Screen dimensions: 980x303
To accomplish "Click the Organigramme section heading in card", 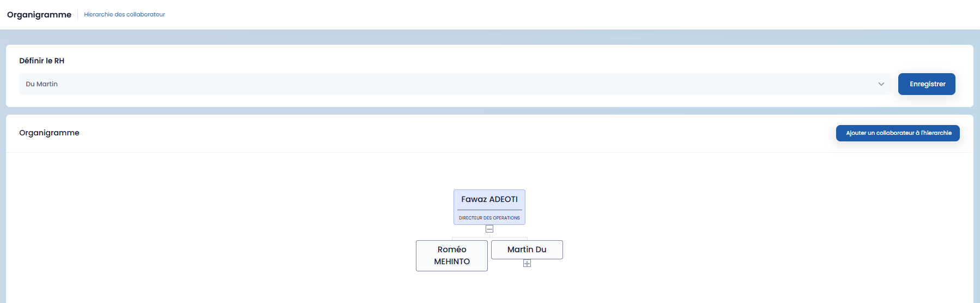I will (x=49, y=133).
